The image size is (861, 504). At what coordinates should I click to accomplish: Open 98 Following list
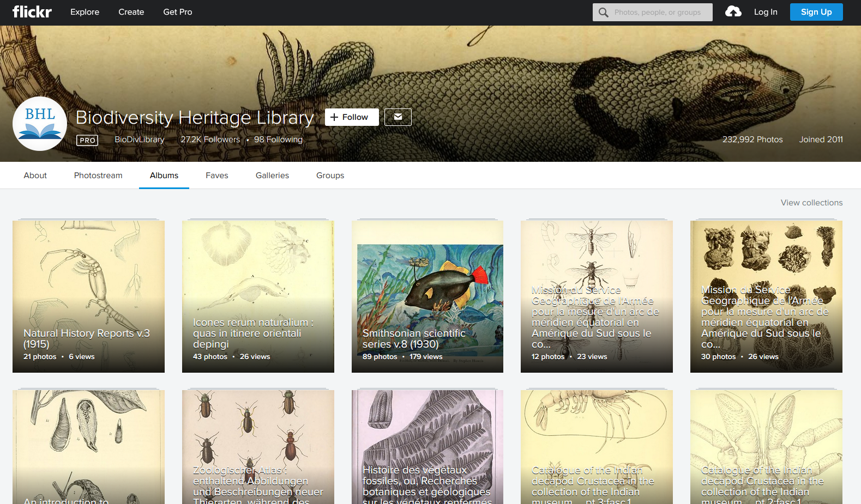278,139
